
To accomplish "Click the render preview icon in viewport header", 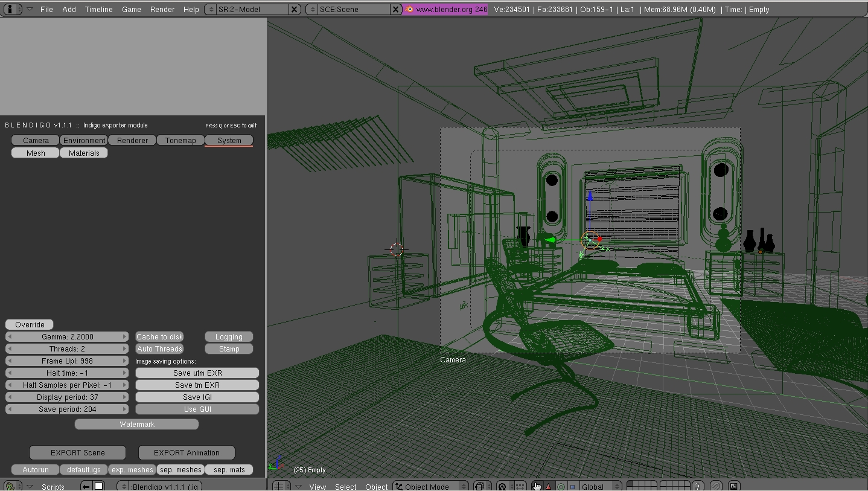I will (x=733, y=486).
